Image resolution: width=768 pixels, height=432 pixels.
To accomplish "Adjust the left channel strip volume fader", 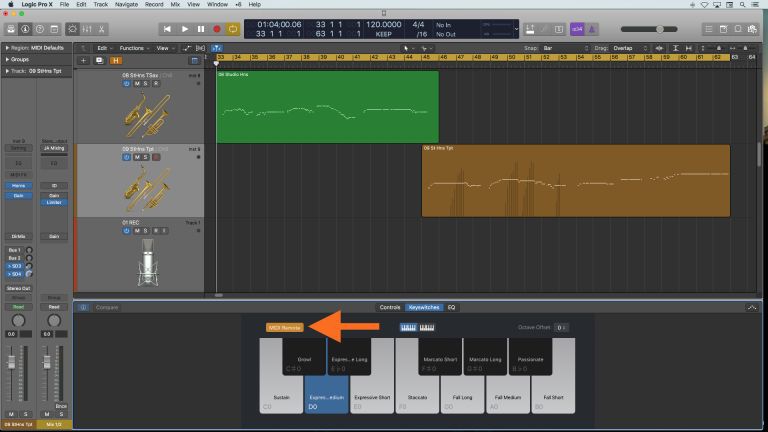I will (x=12, y=362).
